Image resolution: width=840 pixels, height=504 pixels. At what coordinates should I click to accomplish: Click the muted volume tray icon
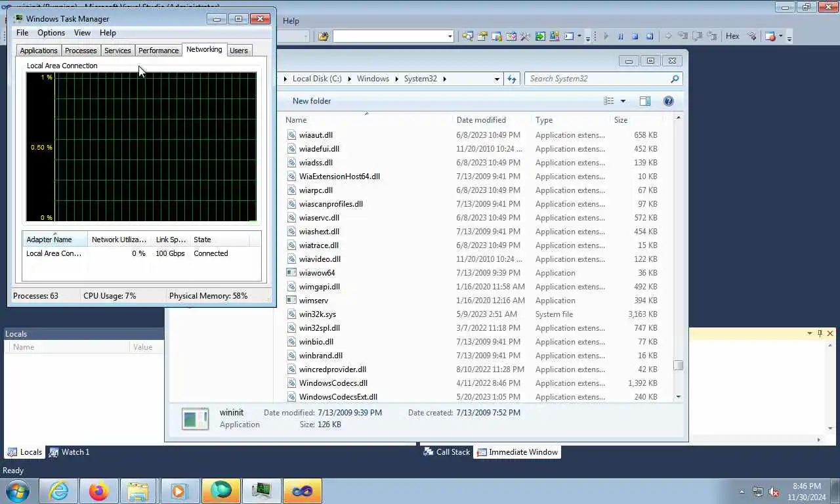[x=774, y=492]
